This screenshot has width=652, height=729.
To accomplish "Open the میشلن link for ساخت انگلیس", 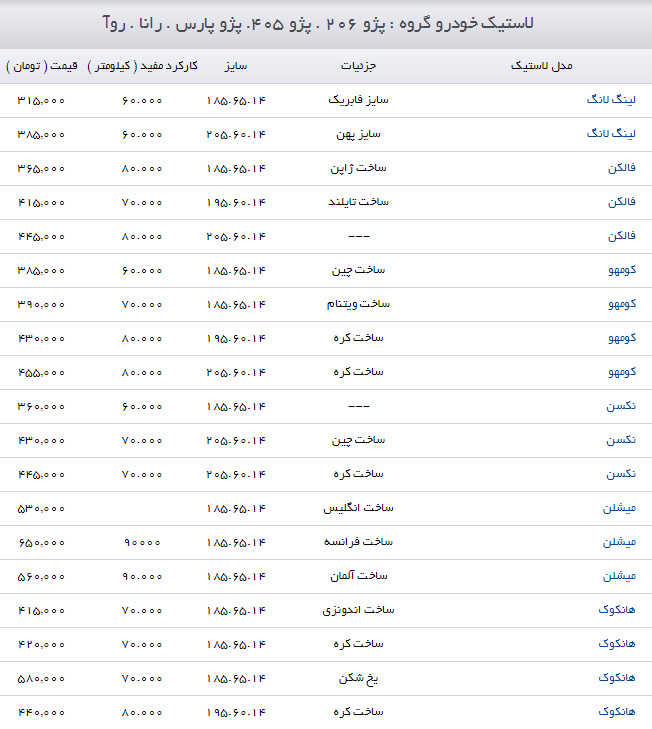I will 619,508.
